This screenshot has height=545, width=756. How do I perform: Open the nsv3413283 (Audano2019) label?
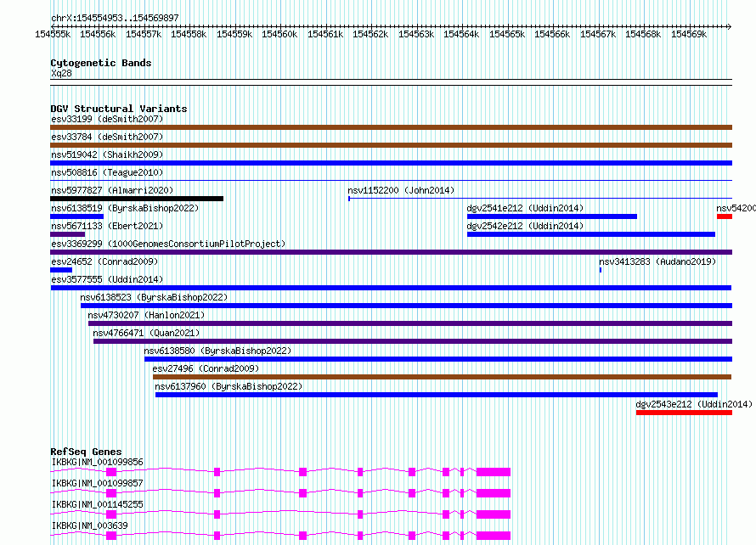click(x=657, y=261)
